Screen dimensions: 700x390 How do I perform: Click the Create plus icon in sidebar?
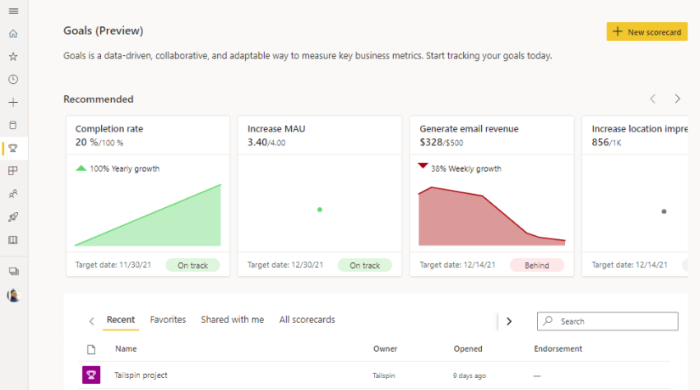(x=13, y=102)
